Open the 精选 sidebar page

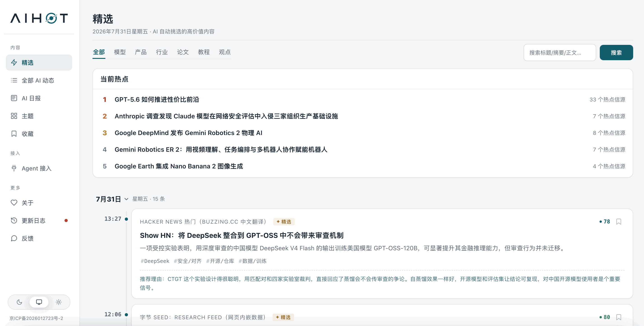39,62
